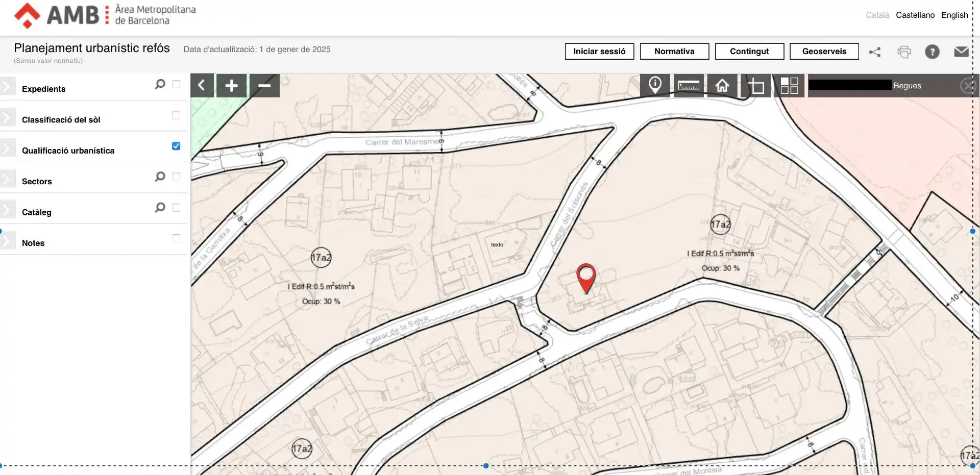Open the basemap grid selector
980x475 pixels.
point(789,86)
